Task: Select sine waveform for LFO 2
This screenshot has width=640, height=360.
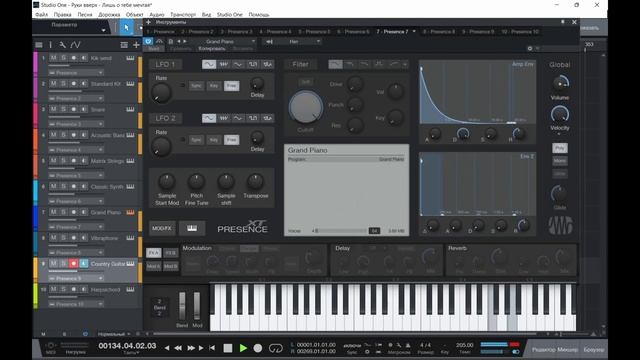Action: [x=209, y=118]
